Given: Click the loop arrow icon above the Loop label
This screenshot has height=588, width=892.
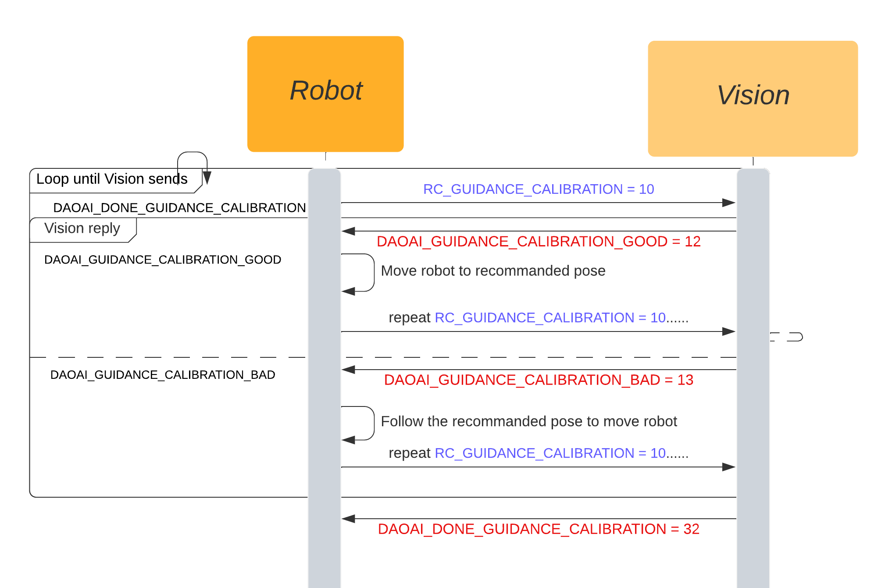Looking at the screenshot, I should click(x=193, y=167).
